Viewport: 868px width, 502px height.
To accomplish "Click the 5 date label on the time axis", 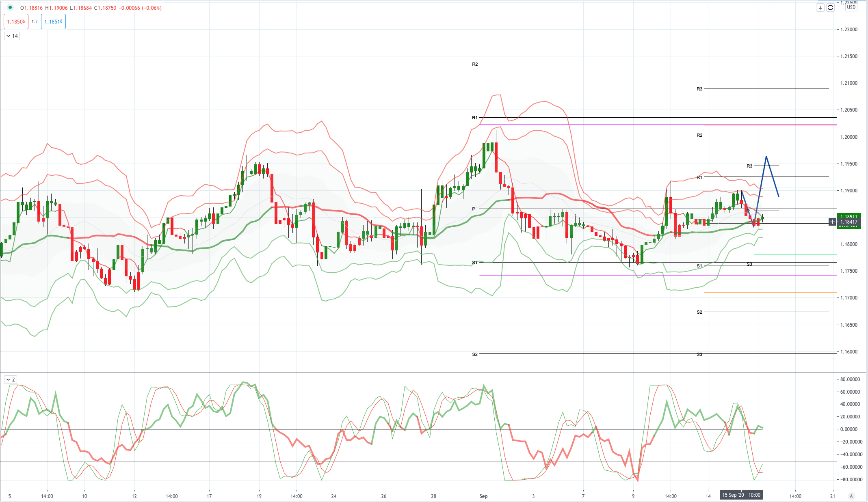I will pyautogui.click(x=10, y=496).
